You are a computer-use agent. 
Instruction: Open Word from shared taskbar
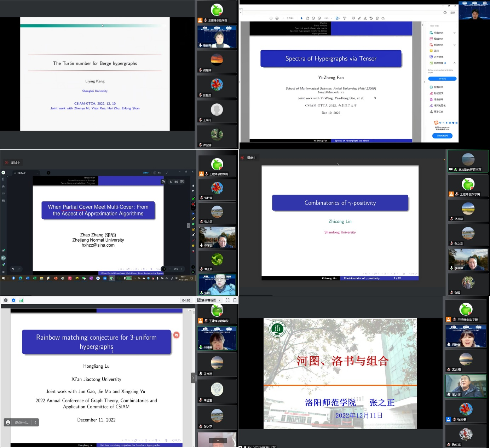pyautogui.click(x=27, y=278)
